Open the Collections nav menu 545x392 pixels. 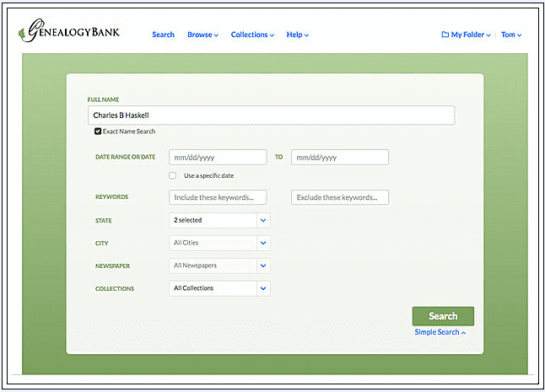click(252, 35)
